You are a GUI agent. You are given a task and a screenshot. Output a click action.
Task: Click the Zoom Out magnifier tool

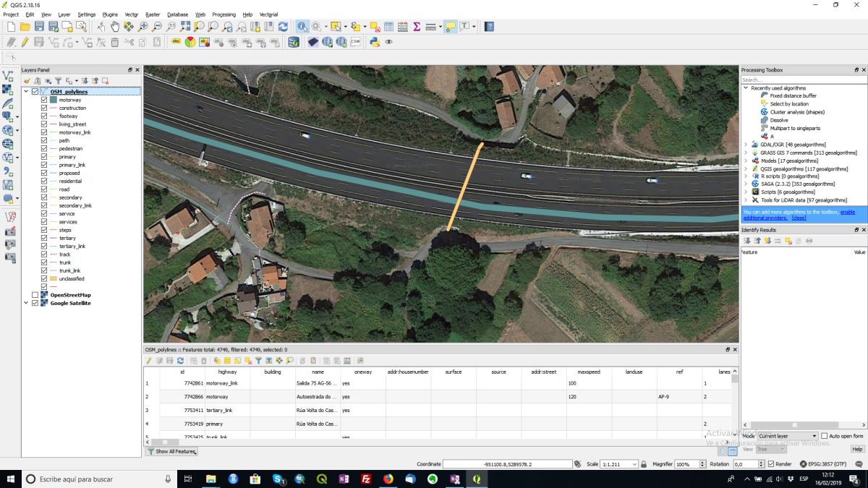coord(157,27)
